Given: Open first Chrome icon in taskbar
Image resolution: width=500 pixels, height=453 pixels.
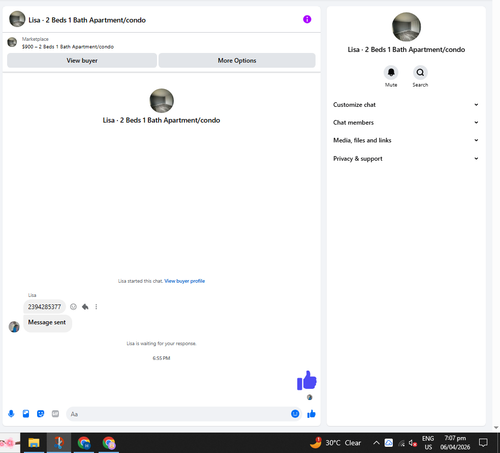Looking at the screenshot, I should pyautogui.click(x=84, y=443).
